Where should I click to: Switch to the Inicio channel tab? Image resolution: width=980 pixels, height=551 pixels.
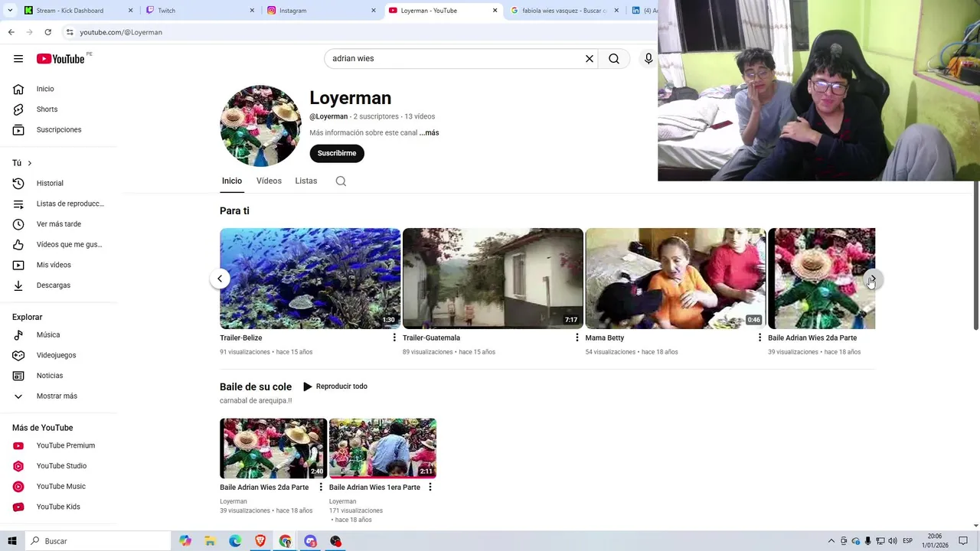point(232,181)
